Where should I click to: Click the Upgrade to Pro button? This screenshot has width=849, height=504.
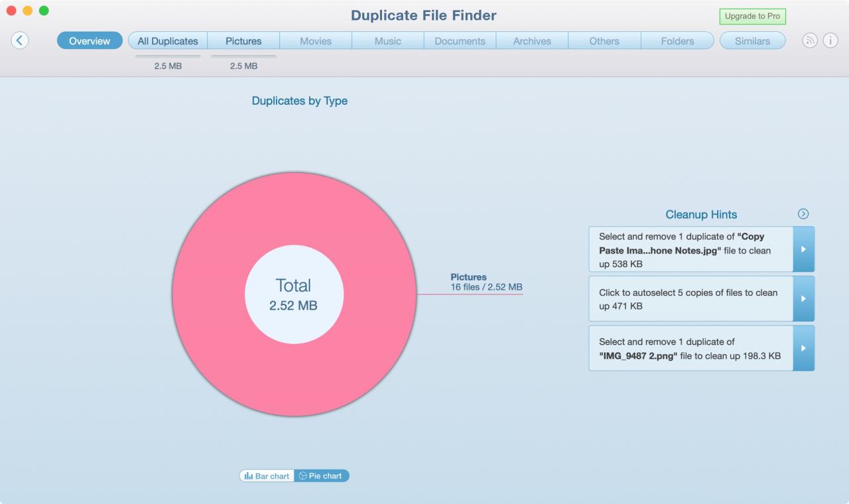752,17
